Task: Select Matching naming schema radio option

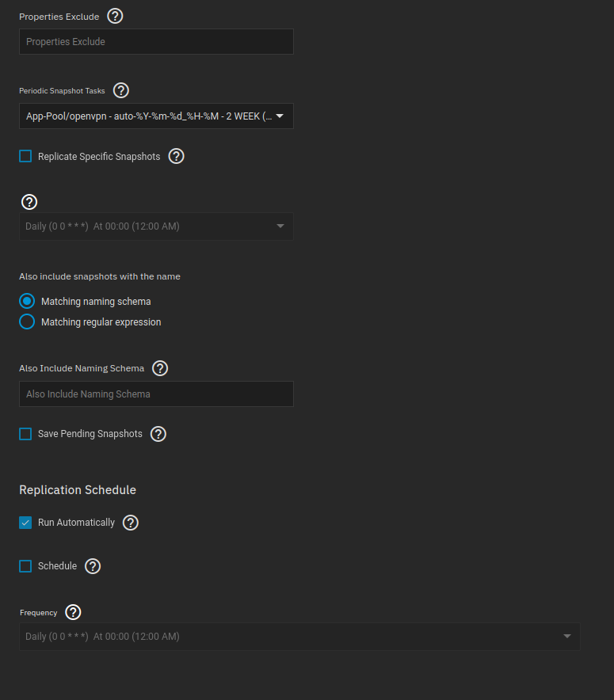Action: click(x=27, y=302)
